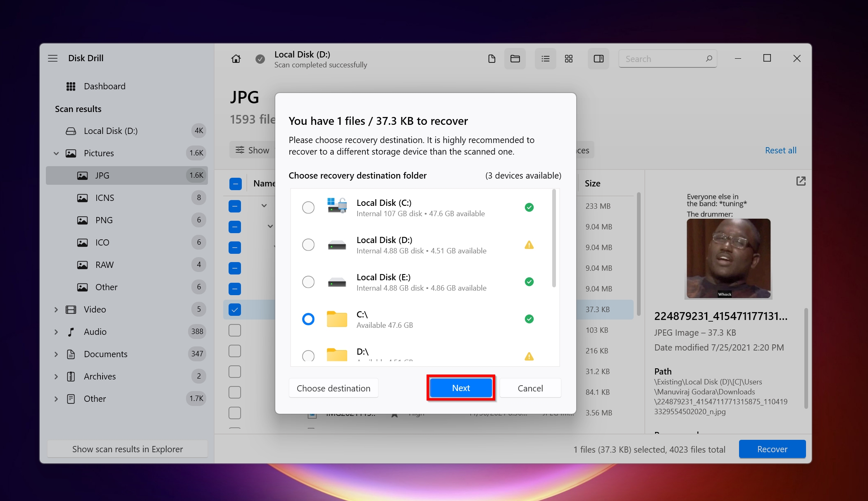Click the Recover button
Viewport: 868px width, 501px height.
pyautogui.click(x=772, y=449)
